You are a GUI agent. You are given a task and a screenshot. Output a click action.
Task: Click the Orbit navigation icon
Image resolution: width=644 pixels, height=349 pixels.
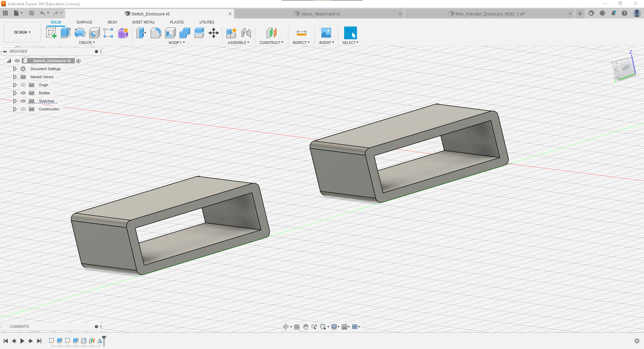coord(286,327)
